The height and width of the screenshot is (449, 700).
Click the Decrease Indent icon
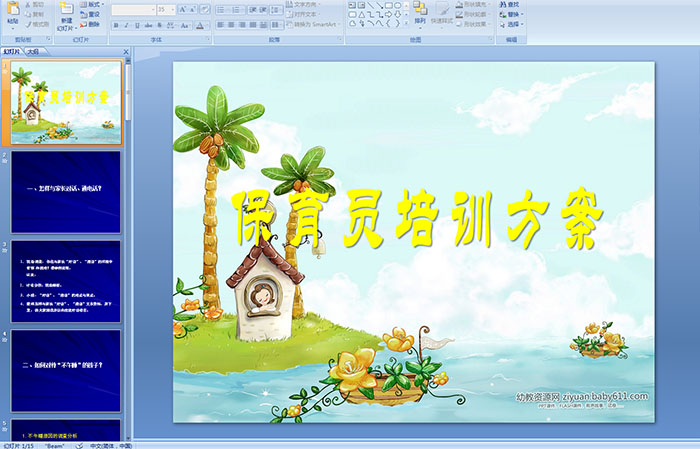click(x=253, y=9)
